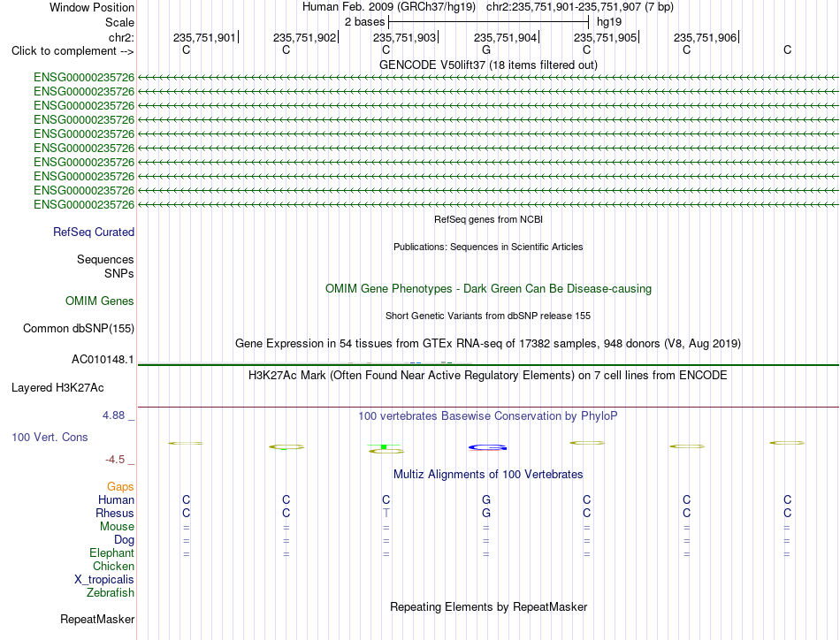Click the 'RefSeq Curated' track label

coord(94,232)
